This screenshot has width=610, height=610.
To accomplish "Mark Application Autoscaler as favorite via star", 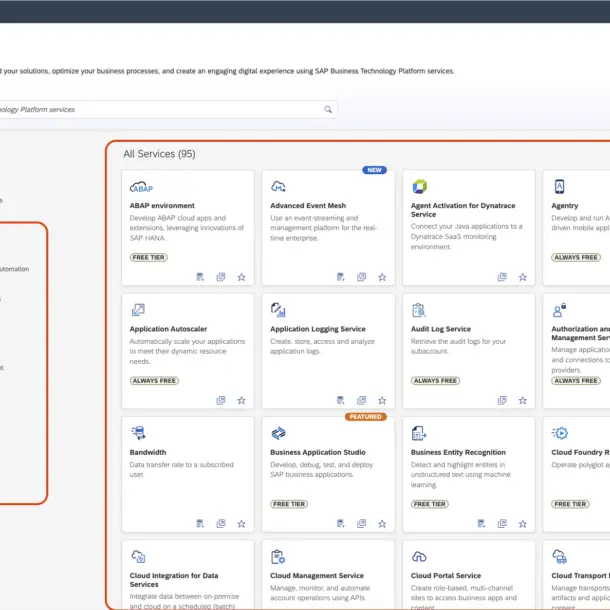I will (x=242, y=400).
